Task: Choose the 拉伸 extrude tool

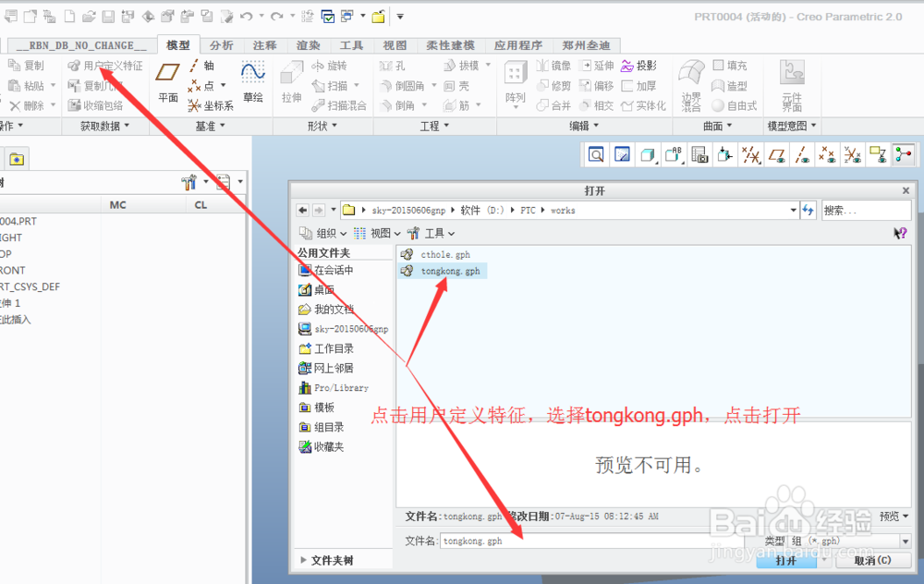Action: coord(291,83)
